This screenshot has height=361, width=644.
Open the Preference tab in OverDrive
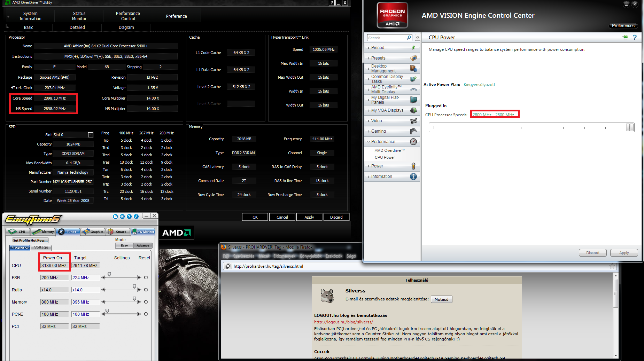point(177,16)
